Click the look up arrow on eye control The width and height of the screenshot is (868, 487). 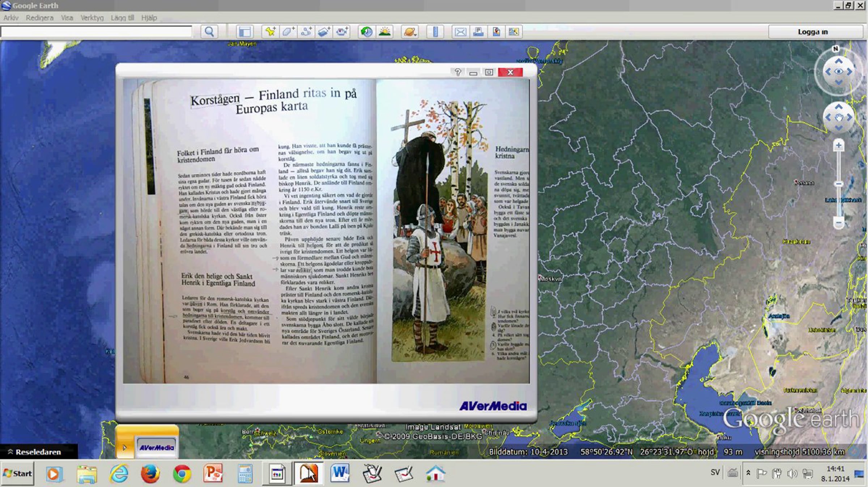point(838,61)
